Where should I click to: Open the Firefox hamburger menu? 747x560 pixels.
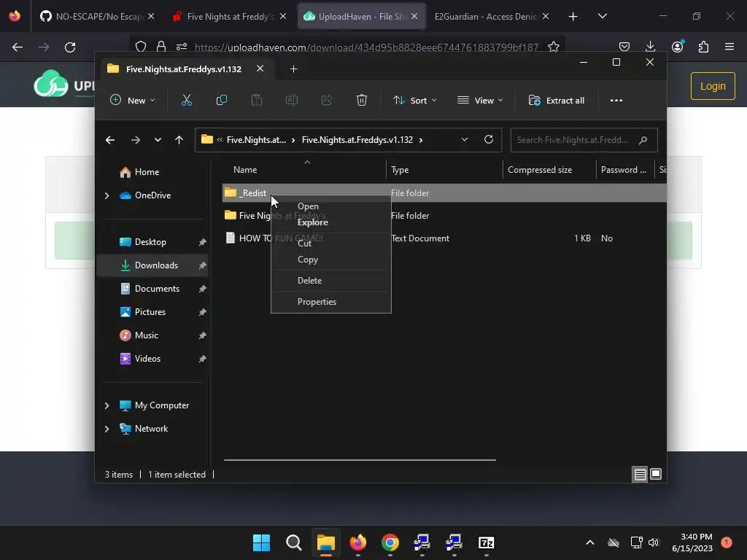(x=729, y=47)
